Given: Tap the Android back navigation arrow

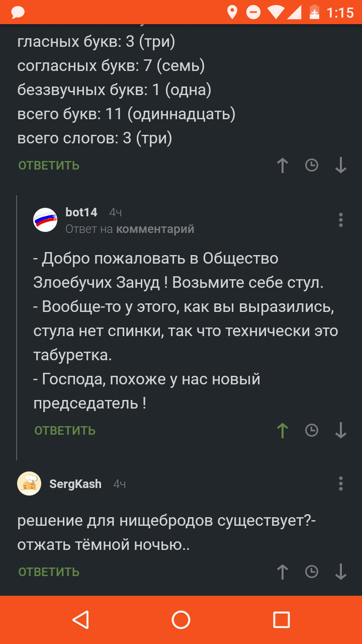Looking at the screenshot, I should [81, 619].
